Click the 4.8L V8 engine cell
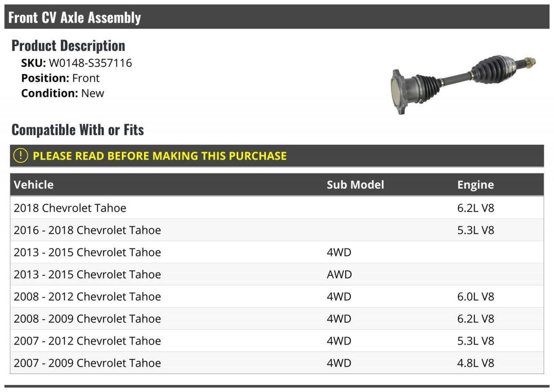The width and height of the screenshot is (554, 392). coord(476,363)
